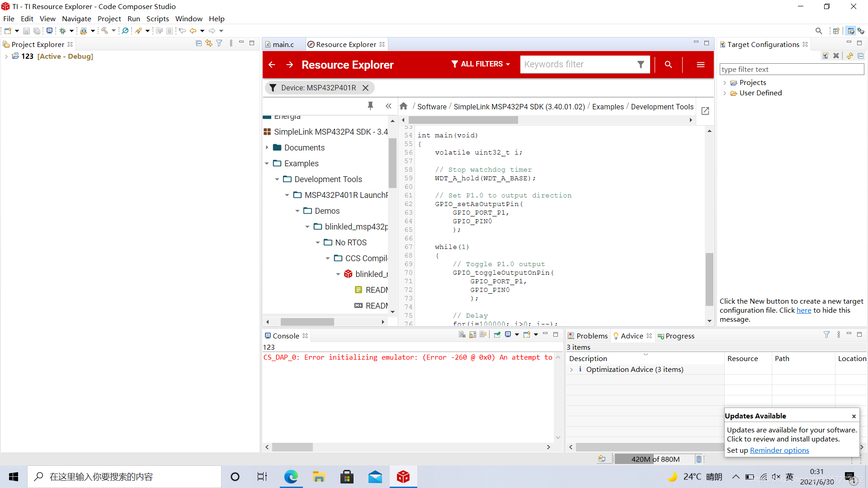The height and width of the screenshot is (488, 868).
Task: Remove Device: MSP432P401R filter chip
Action: coord(365,88)
